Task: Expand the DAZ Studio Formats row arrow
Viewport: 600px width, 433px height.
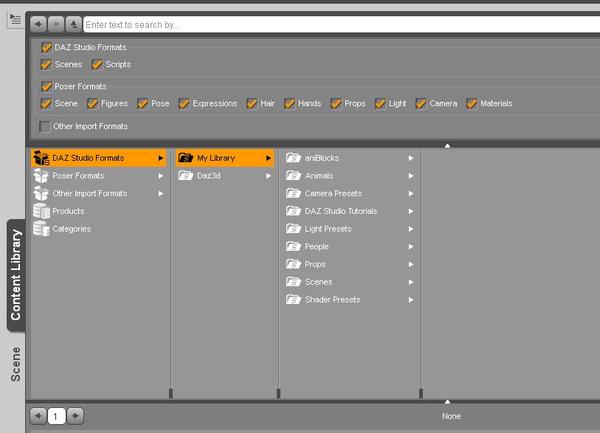Action: [161, 158]
